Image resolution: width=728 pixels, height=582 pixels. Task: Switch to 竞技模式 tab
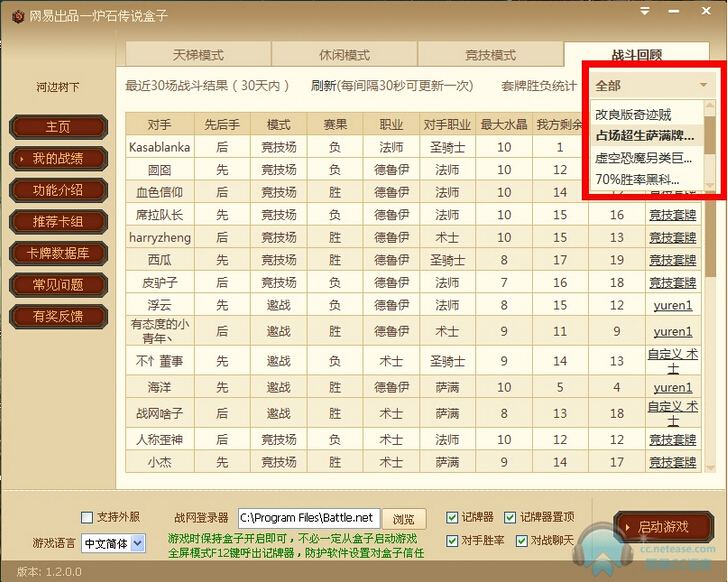coord(491,55)
